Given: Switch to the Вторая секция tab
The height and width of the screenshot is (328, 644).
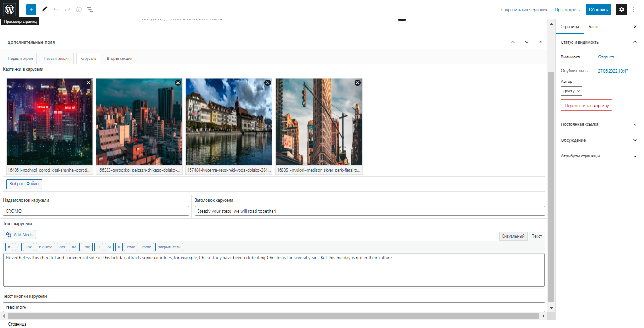Looking at the screenshot, I should click(x=119, y=58).
